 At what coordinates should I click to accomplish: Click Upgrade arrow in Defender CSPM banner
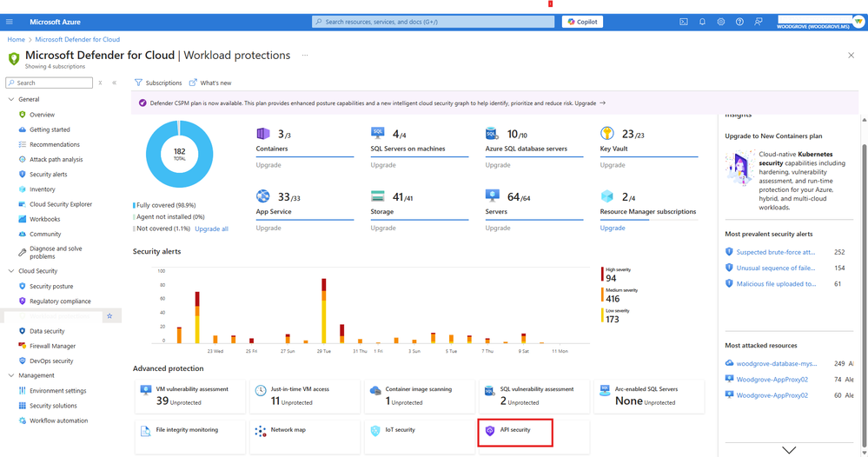[603, 103]
